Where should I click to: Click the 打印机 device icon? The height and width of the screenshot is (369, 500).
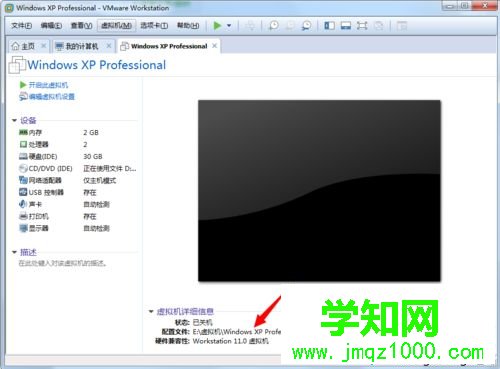(x=23, y=216)
